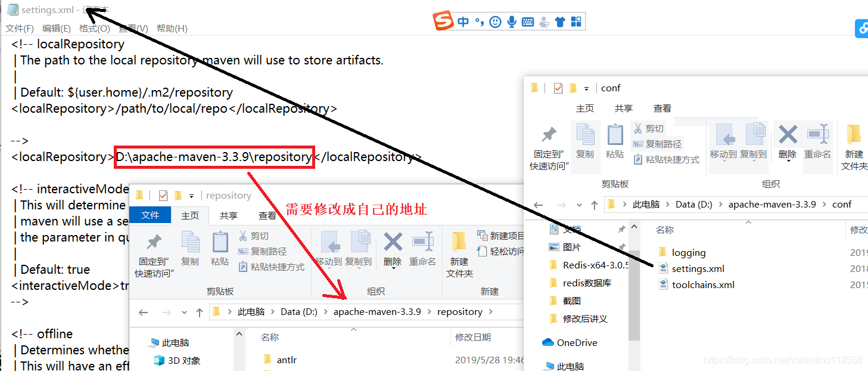Open the 格式(O) menu in Notepad
The image size is (868, 371).
95,28
